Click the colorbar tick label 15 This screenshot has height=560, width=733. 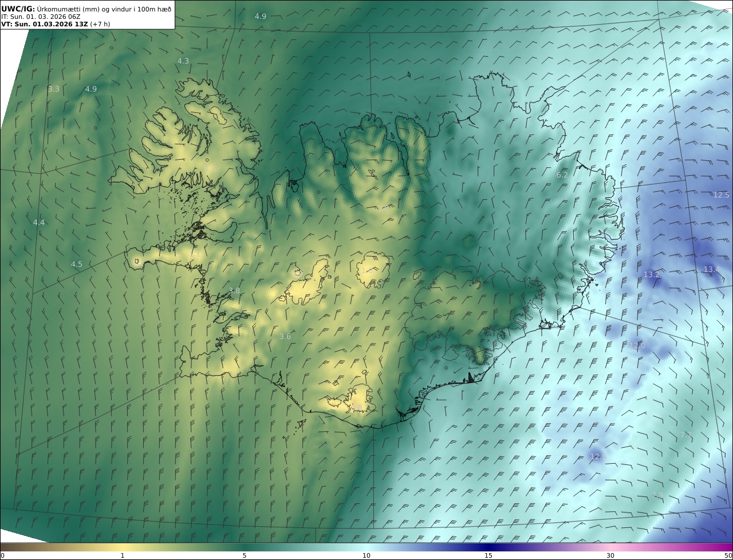488,555
